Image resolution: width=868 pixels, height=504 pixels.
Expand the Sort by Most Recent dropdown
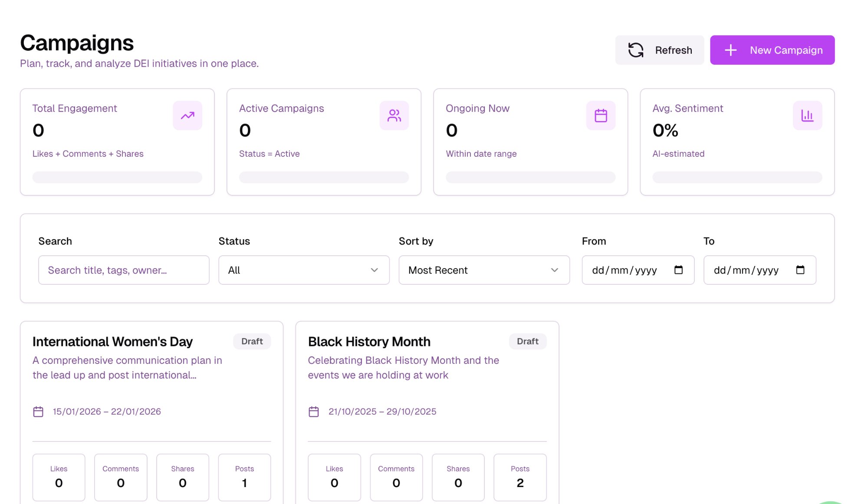click(x=484, y=270)
